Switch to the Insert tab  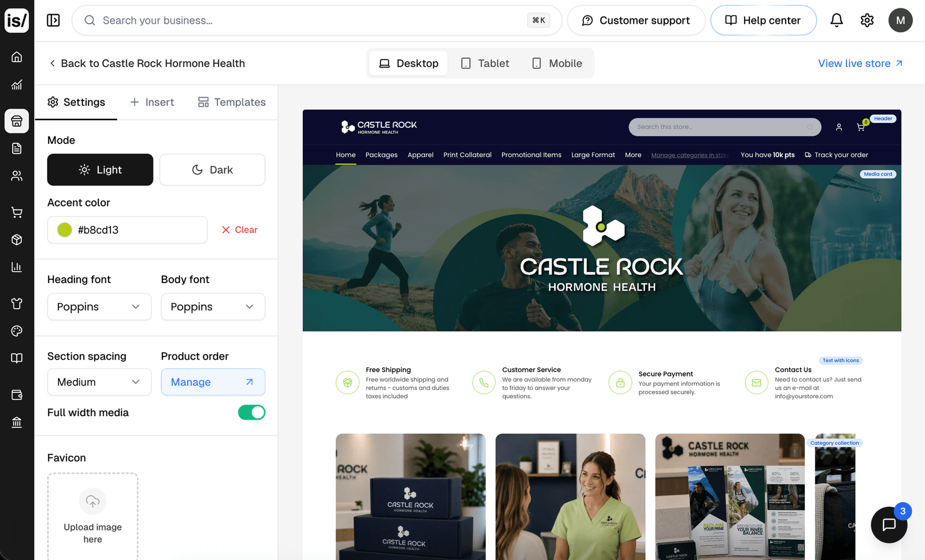point(151,102)
